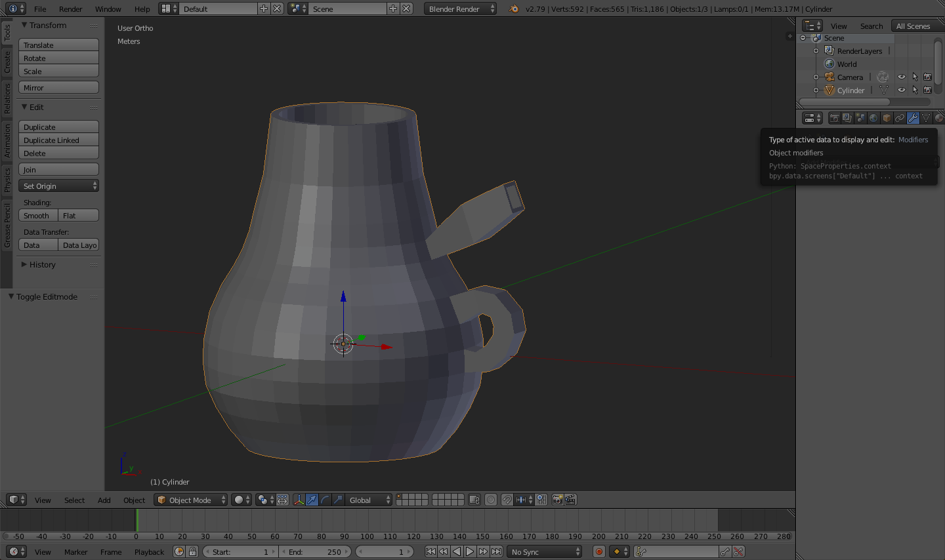This screenshot has width=945, height=560.
Task: Click the current frame number field
Action: click(385, 551)
